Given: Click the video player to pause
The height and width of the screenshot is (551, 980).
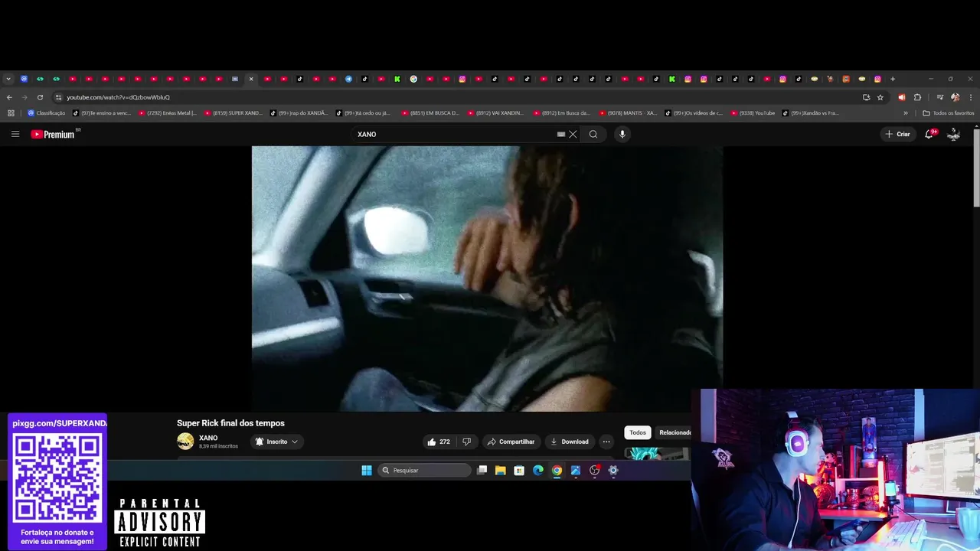Looking at the screenshot, I should pos(487,279).
